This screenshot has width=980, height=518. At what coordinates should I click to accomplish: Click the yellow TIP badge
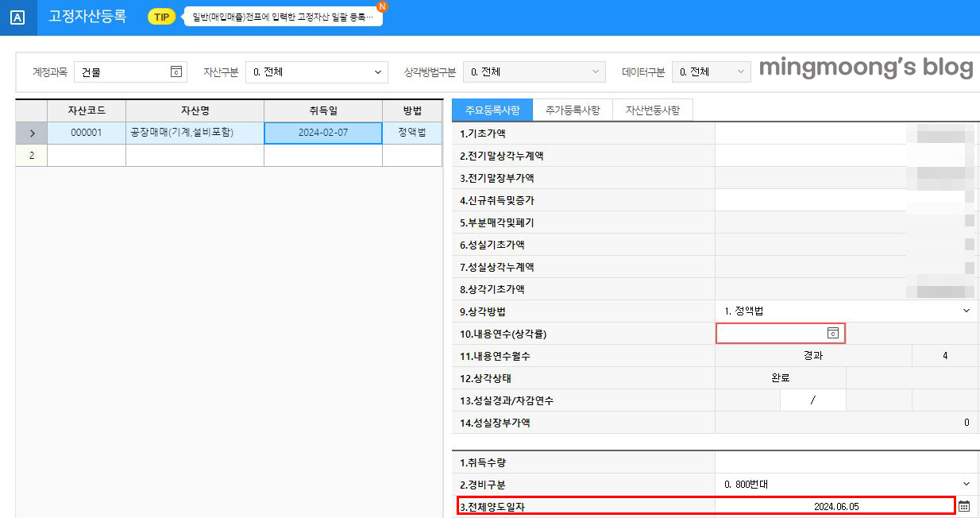pos(160,15)
